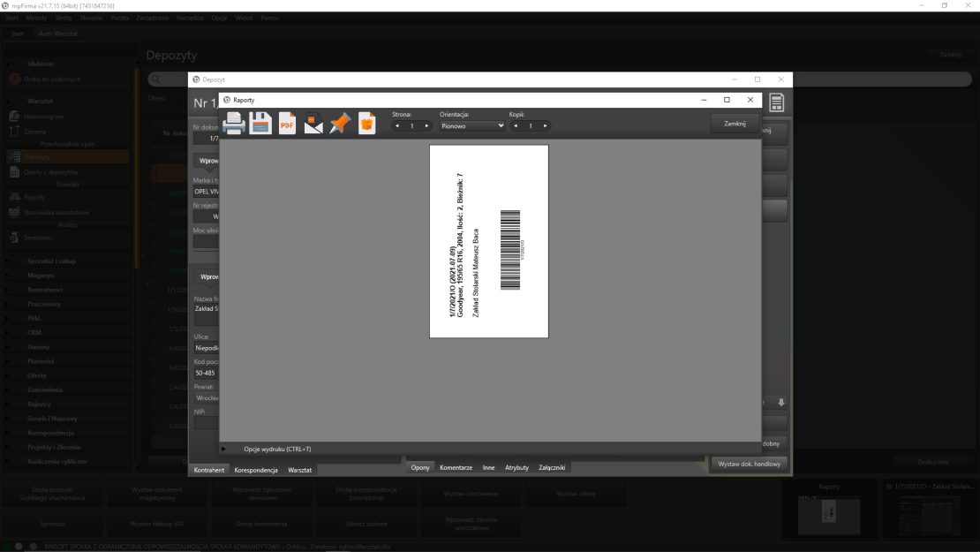980x552 pixels.
Task: Click Wystaw fakturę VAT shortcut button
Action: tap(157, 524)
